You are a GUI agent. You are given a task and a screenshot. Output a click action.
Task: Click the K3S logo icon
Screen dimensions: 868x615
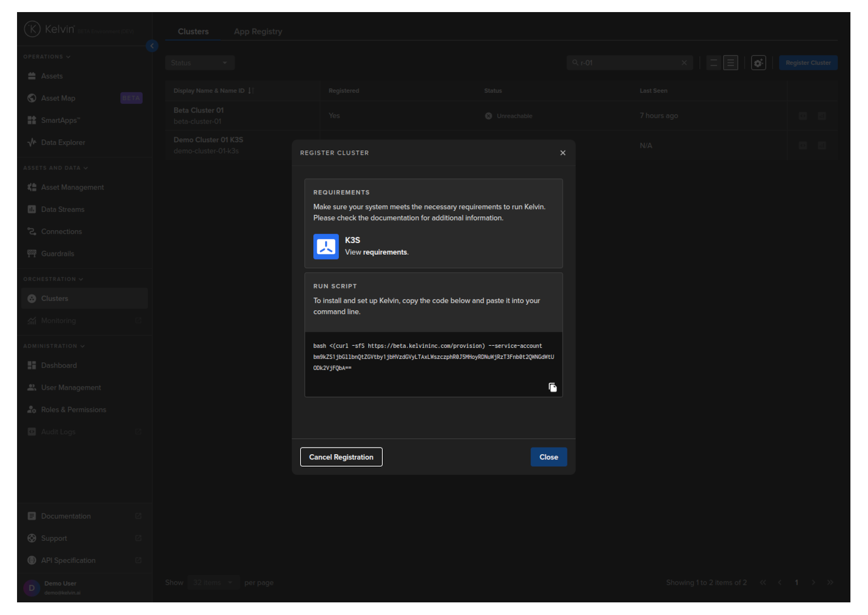[x=326, y=247]
